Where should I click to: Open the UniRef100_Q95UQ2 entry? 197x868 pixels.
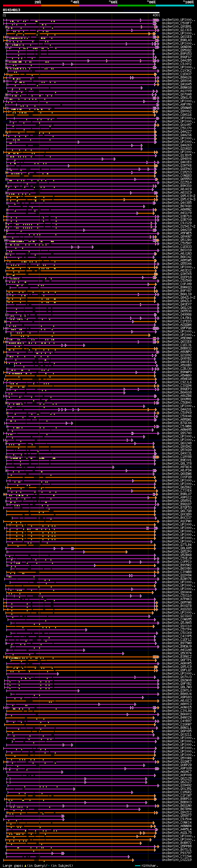click(x=177, y=50)
